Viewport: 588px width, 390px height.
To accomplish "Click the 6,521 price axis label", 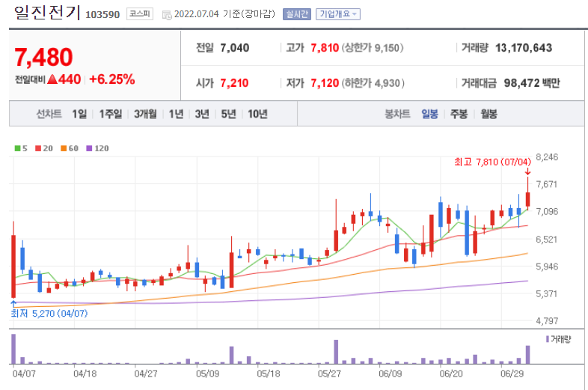I will coord(547,240).
